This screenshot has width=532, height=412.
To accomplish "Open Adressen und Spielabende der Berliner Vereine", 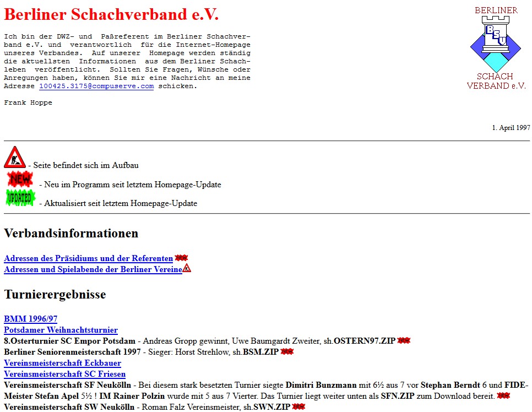I will pos(93,270).
